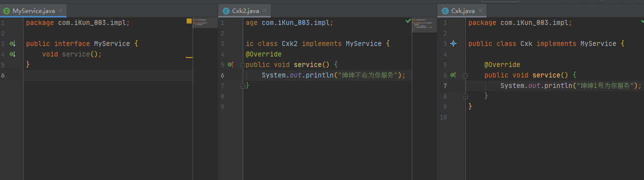Image resolution: width=644 pixels, height=180 pixels.
Task: Close the Cxk.java tab
Action: pyautogui.click(x=481, y=10)
